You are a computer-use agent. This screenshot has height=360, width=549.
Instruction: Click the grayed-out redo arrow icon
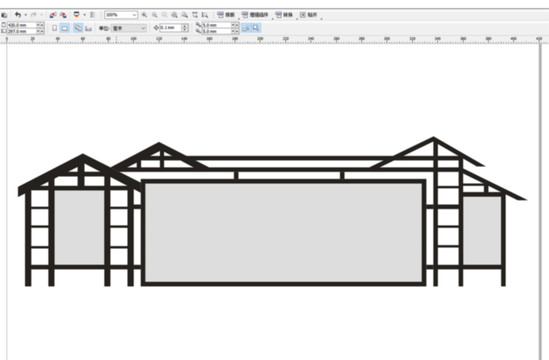click(x=34, y=15)
